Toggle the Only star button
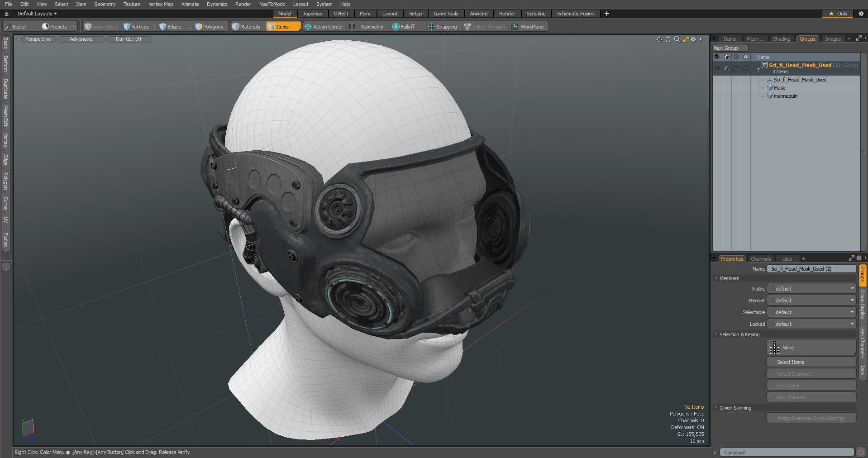This screenshot has width=868, height=458. 838,14
